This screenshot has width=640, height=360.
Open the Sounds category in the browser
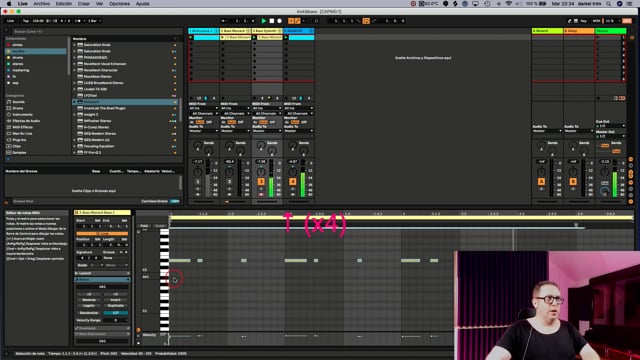coord(18,102)
